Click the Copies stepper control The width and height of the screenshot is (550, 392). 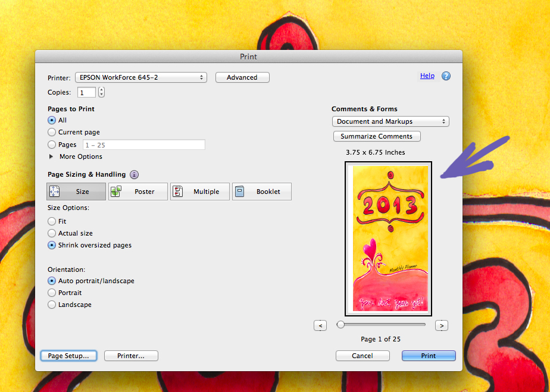101,92
